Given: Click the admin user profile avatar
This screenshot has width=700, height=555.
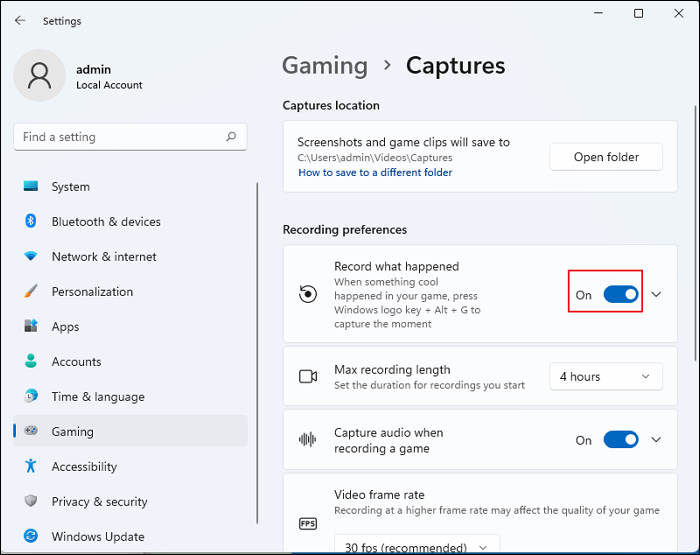Looking at the screenshot, I should coord(41,77).
